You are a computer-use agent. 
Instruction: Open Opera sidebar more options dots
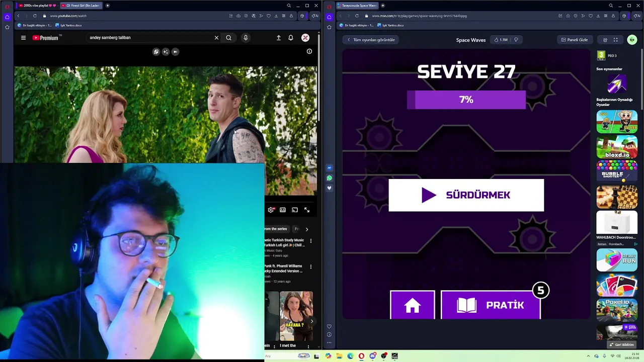click(329, 343)
